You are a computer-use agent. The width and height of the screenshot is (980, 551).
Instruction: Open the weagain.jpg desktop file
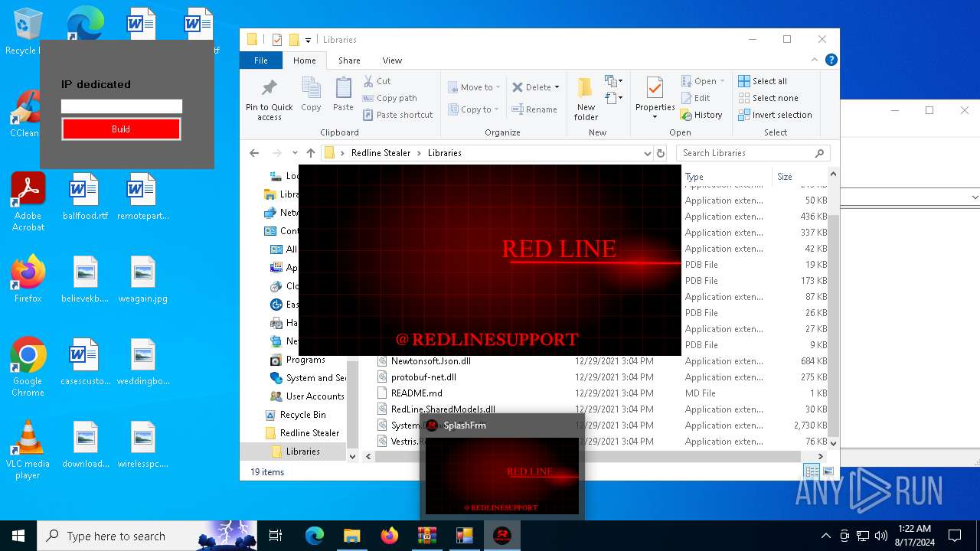[143, 279]
